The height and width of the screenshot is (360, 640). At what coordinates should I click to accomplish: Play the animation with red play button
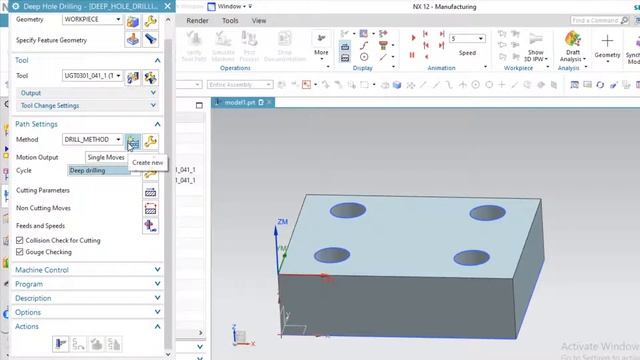click(413, 38)
